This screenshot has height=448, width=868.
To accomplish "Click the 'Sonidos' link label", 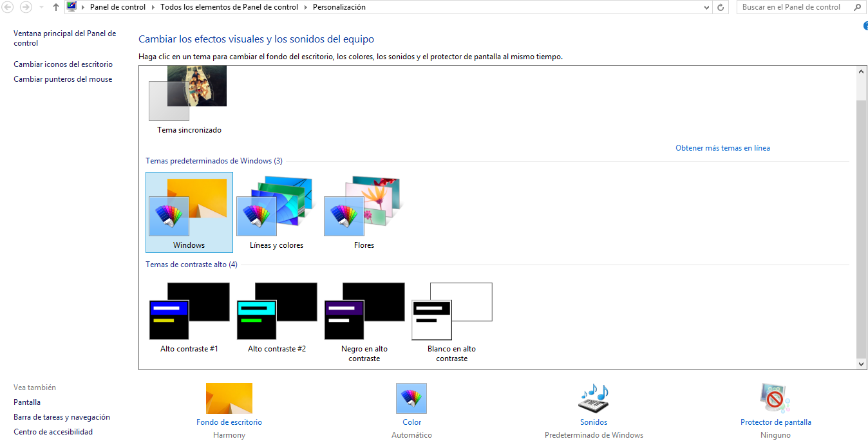I will click(594, 422).
